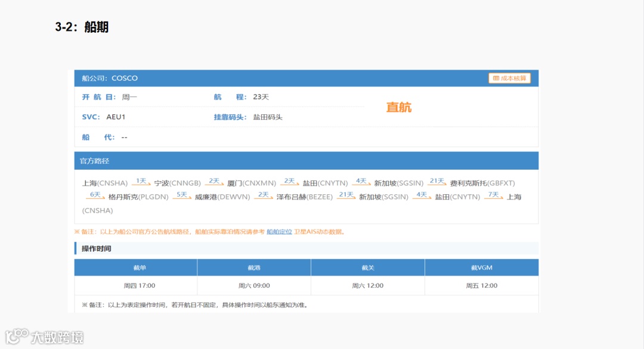Click the 开航日 field label

98,97
